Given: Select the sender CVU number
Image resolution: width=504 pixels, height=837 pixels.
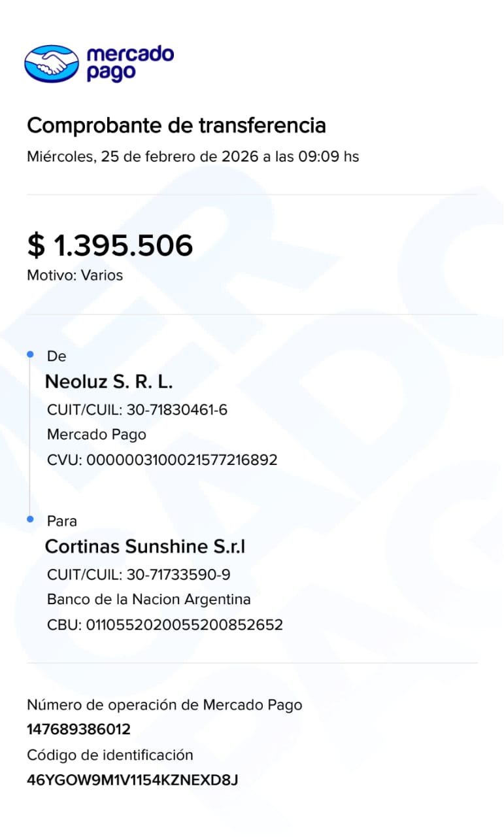Looking at the screenshot, I should (162, 460).
